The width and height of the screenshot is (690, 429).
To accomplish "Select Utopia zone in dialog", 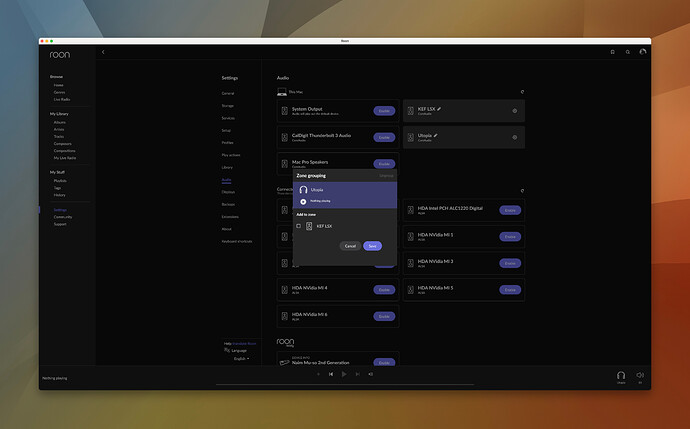I will coord(345,195).
